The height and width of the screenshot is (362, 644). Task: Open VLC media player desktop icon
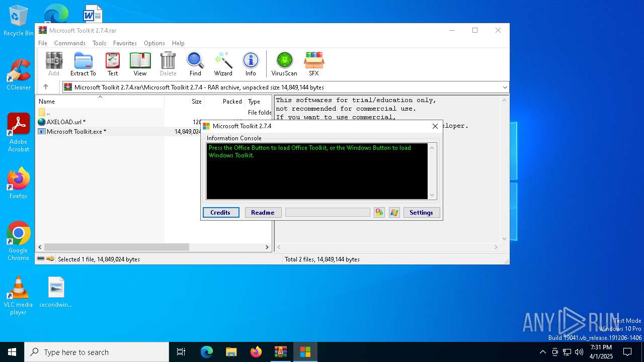(19, 295)
